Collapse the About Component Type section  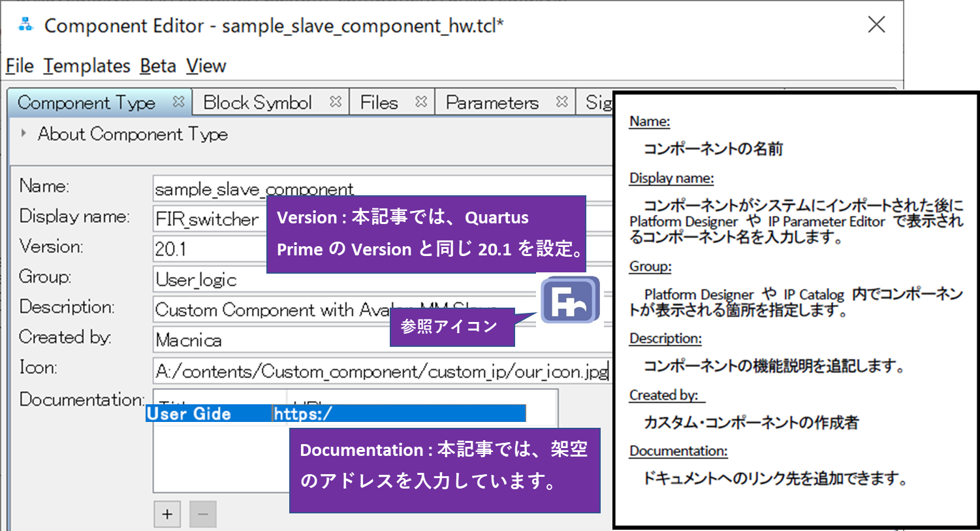pos(22,133)
